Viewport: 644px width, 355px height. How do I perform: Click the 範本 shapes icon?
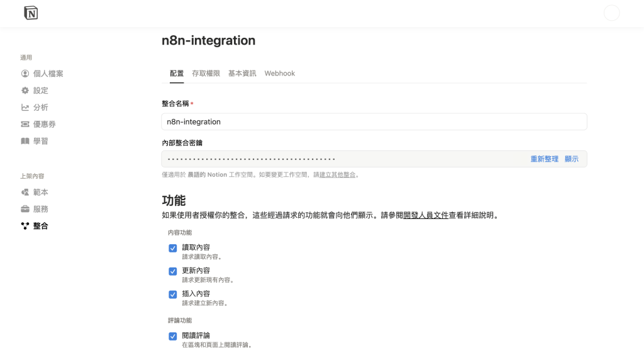click(x=25, y=192)
